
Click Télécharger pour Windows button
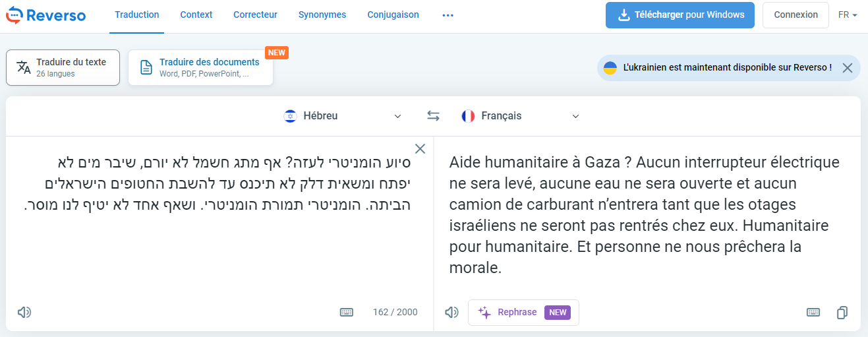pos(680,15)
